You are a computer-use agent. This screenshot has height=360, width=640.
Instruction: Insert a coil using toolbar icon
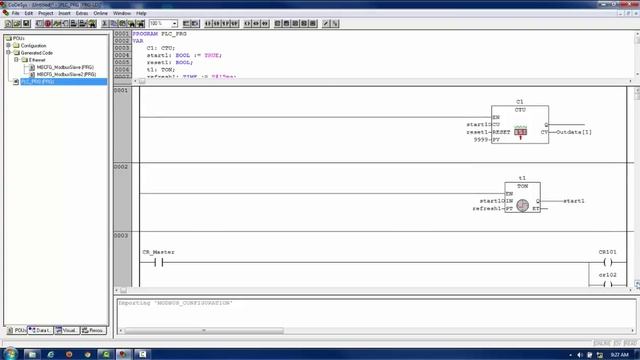[x=247, y=24]
